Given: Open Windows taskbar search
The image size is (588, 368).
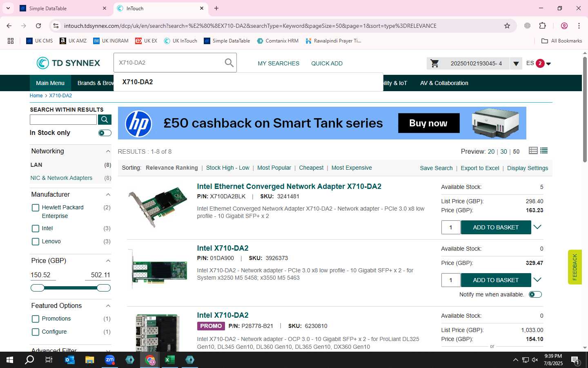Looking at the screenshot, I should (x=29, y=360).
